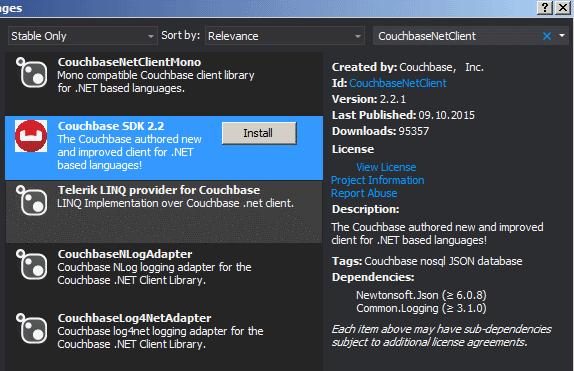Screen dimensions: 574x371
Task: Click the Common.Logging dependency entry
Action: tap(421, 308)
